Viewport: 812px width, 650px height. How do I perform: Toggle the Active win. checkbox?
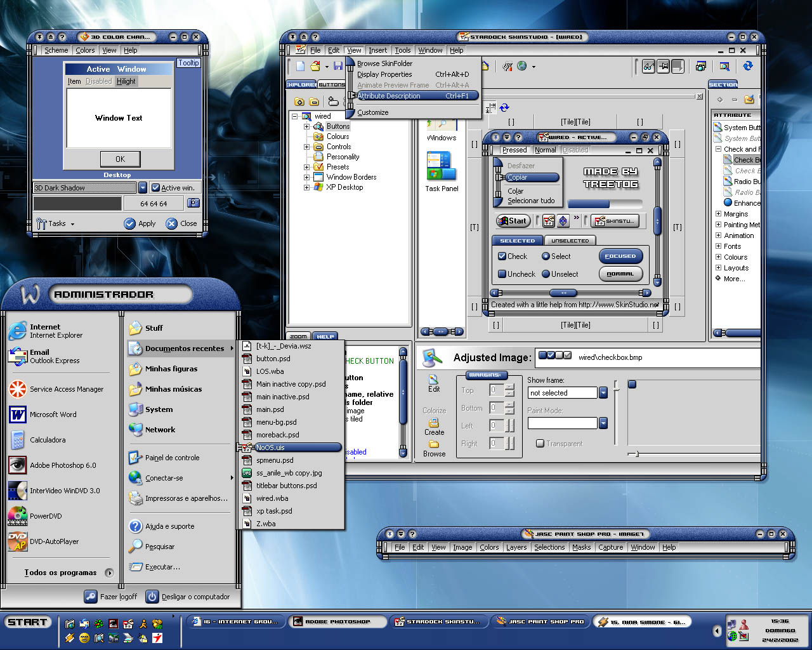pos(155,188)
